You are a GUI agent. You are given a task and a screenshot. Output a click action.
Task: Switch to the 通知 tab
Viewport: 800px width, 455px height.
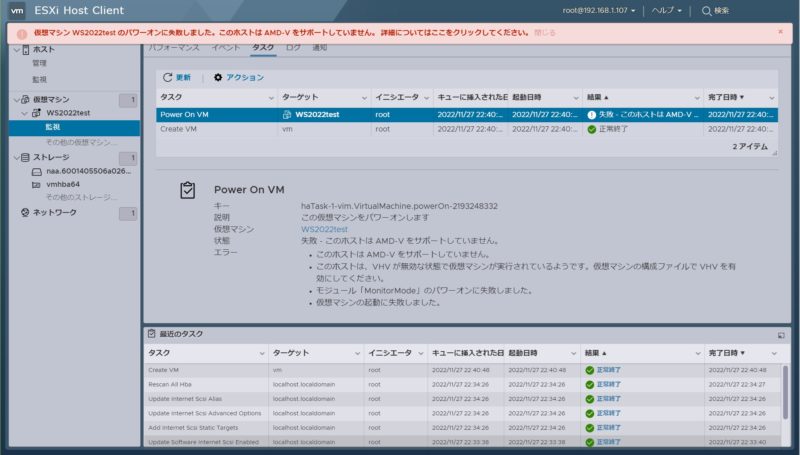pos(319,47)
